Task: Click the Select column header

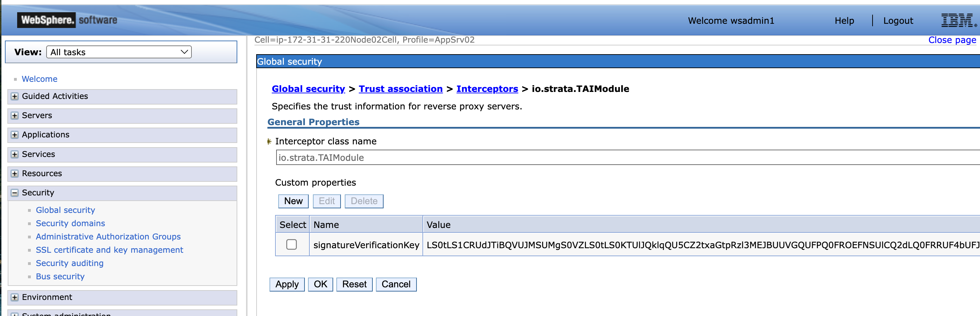Action: click(293, 224)
